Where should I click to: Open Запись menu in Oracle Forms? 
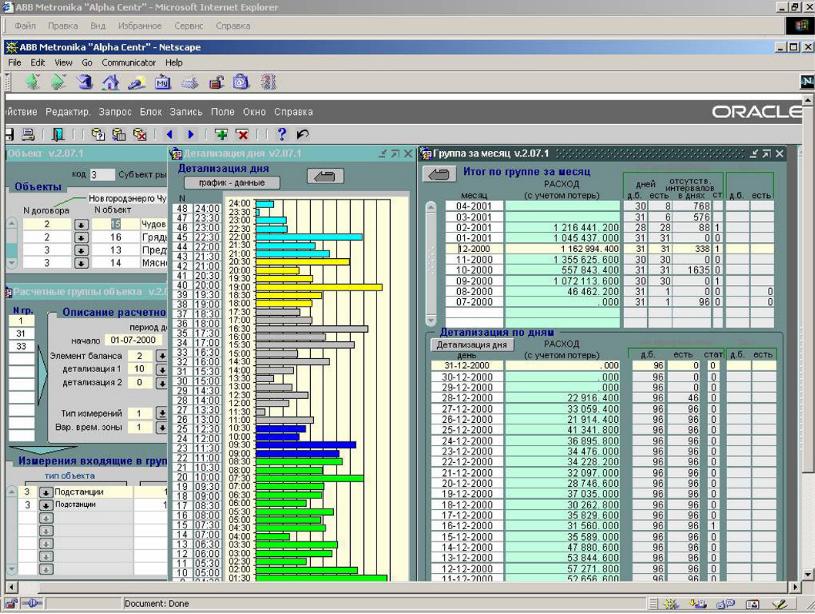point(186,112)
